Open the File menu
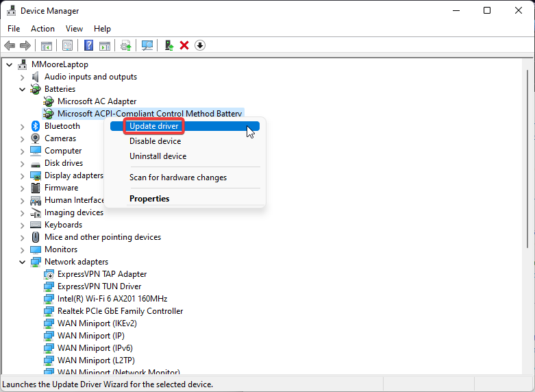Screen dimensions: 535x392 pyautogui.click(x=14, y=29)
